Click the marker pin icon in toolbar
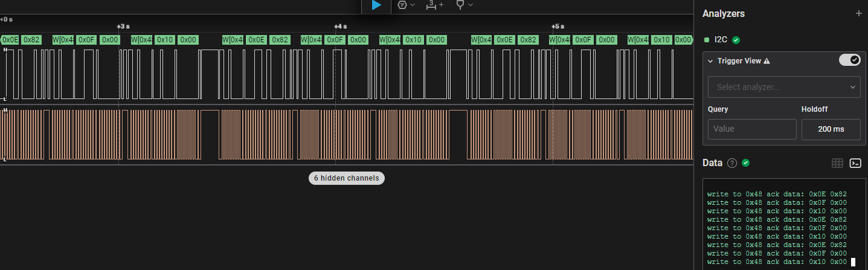Viewport: 868px width, 270px height. [x=460, y=5]
